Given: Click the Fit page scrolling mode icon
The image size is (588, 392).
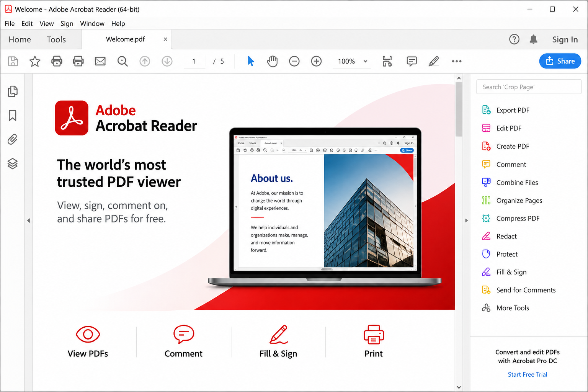Looking at the screenshot, I should 387,61.
